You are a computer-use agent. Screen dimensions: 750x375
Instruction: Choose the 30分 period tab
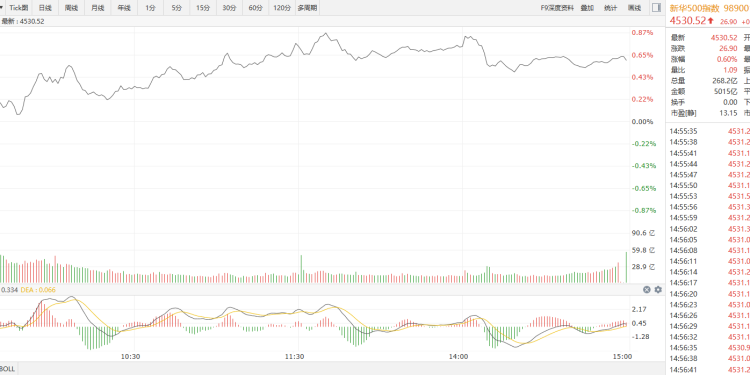[229, 8]
